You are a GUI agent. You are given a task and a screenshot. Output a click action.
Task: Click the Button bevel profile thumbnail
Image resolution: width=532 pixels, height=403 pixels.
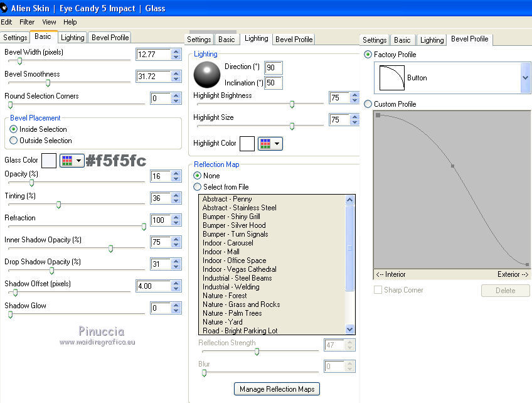coord(391,78)
